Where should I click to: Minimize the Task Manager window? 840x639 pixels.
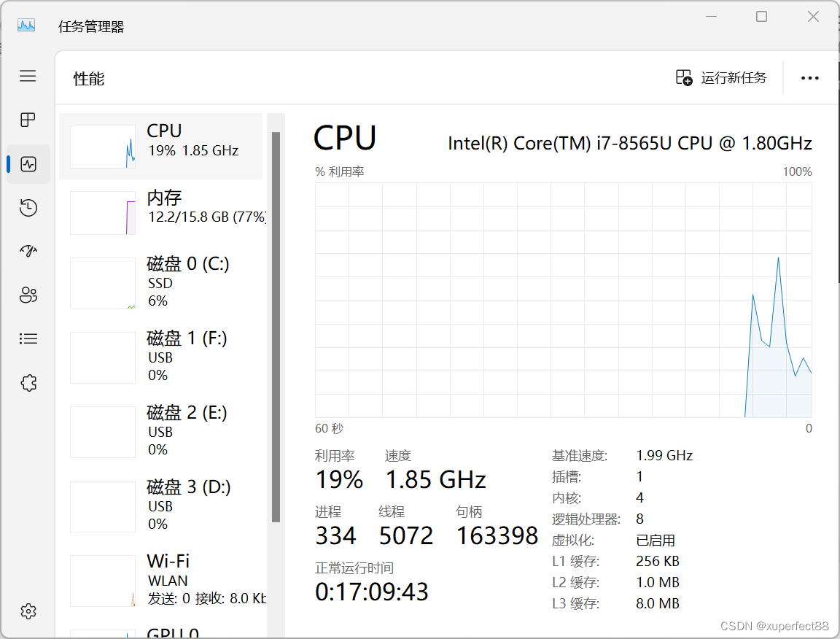pos(711,17)
